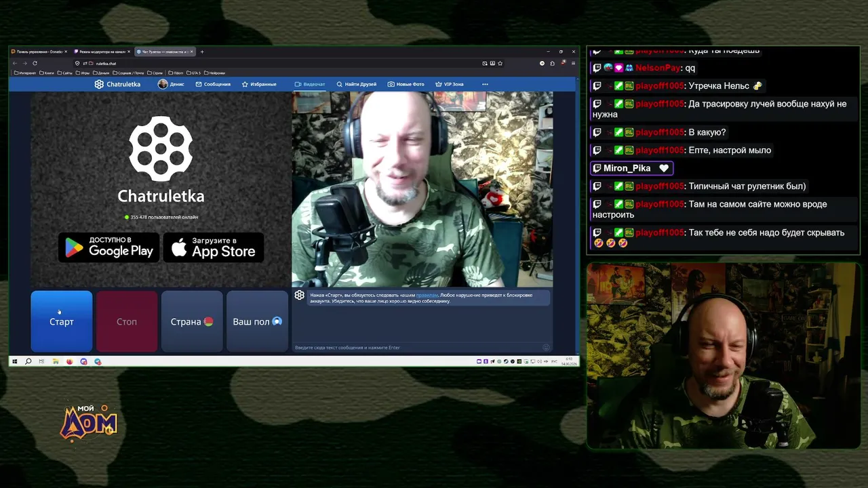Image resolution: width=868 pixels, height=488 pixels.
Task: Open the Соцмик / Почта bookmarks folder
Action: 129,73
